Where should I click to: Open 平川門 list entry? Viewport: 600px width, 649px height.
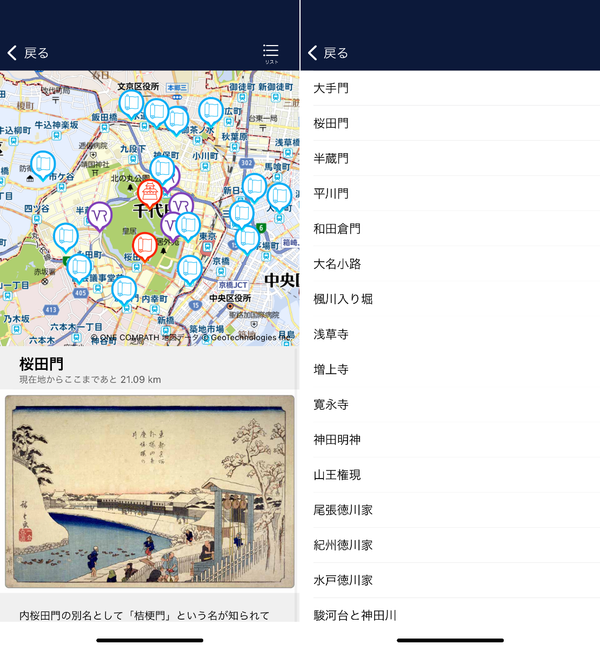[x=450, y=194]
